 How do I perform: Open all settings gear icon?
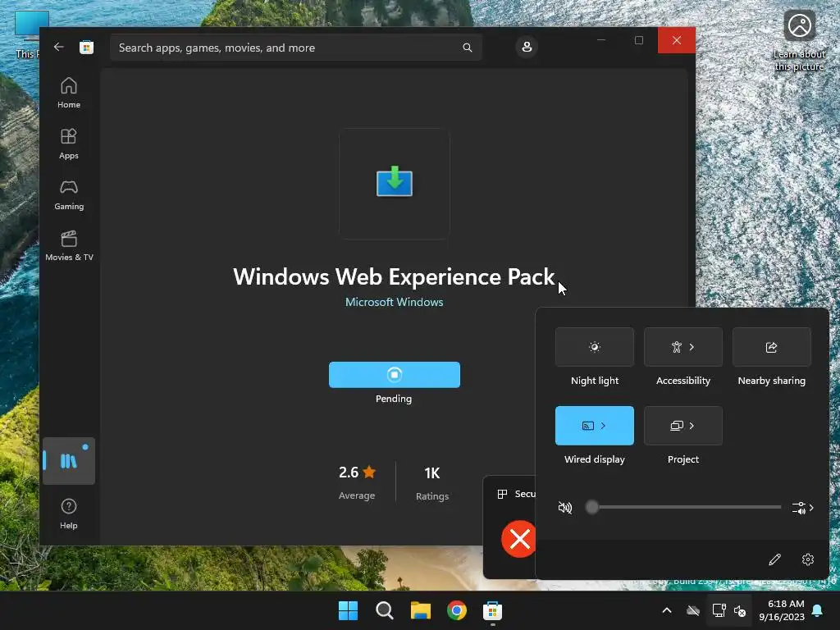[x=808, y=559]
